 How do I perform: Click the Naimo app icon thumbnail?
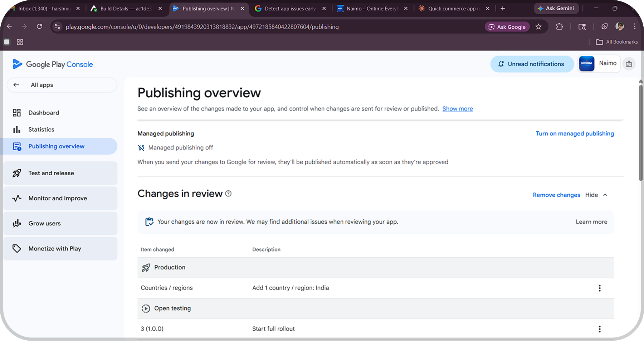pos(586,64)
